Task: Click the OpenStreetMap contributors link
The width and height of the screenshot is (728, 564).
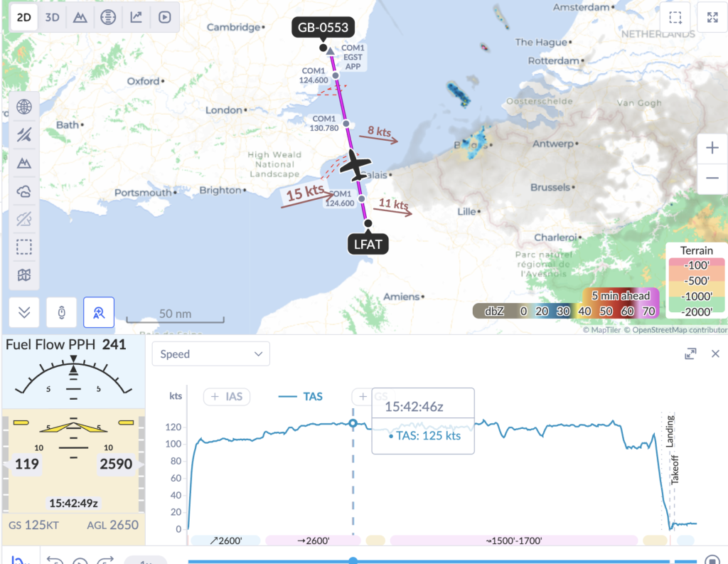Action: click(x=675, y=330)
